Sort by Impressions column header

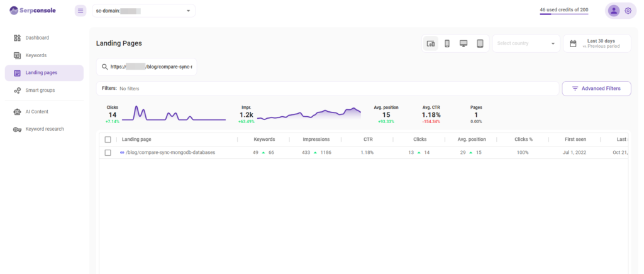[316, 140]
